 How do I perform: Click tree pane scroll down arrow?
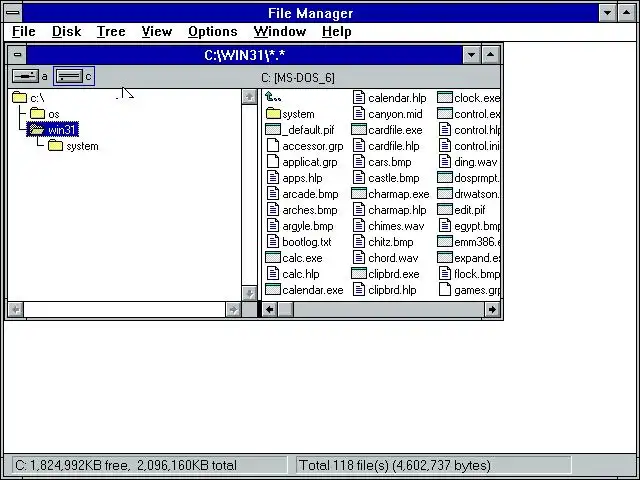click(x=249, y=293)
